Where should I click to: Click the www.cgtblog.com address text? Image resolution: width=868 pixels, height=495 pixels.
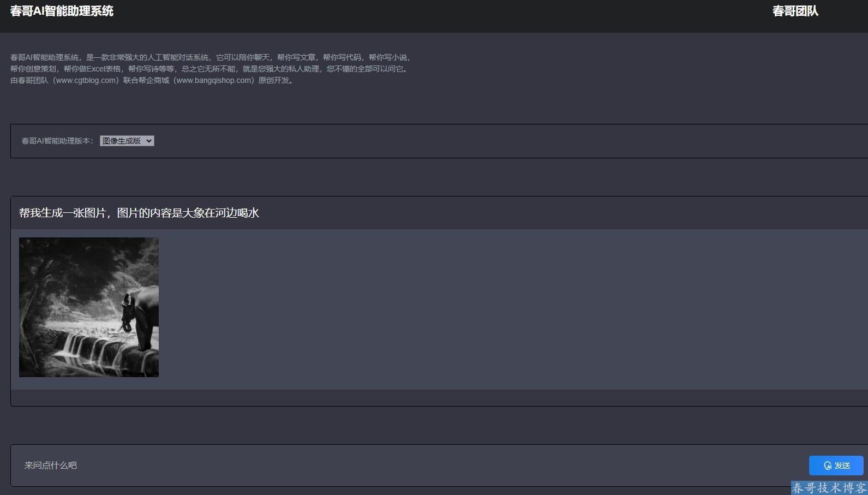click(x=87, y=80)
